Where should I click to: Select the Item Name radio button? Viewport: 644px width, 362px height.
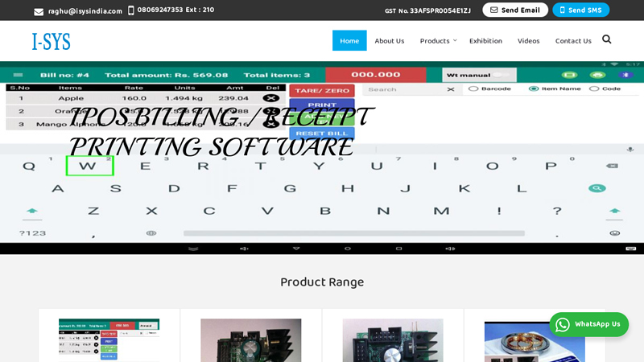click(x=534, y=88)
